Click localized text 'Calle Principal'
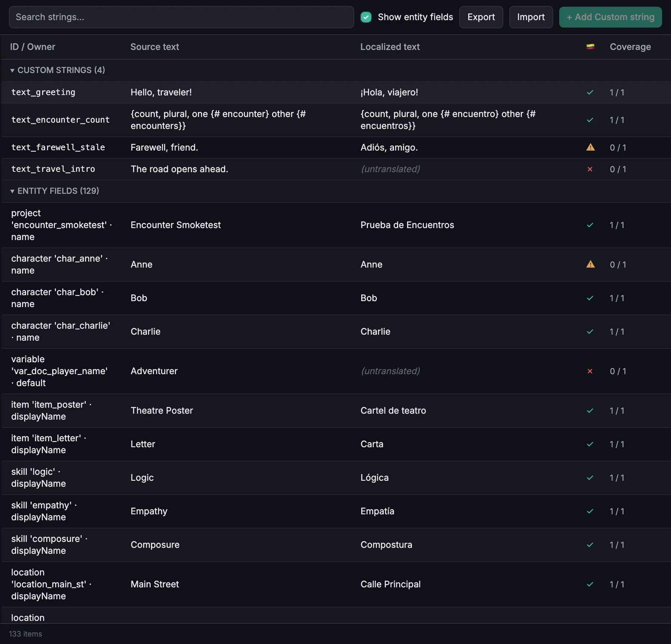Viewport: 671px width, 644px height. click(x=390, y=584)
